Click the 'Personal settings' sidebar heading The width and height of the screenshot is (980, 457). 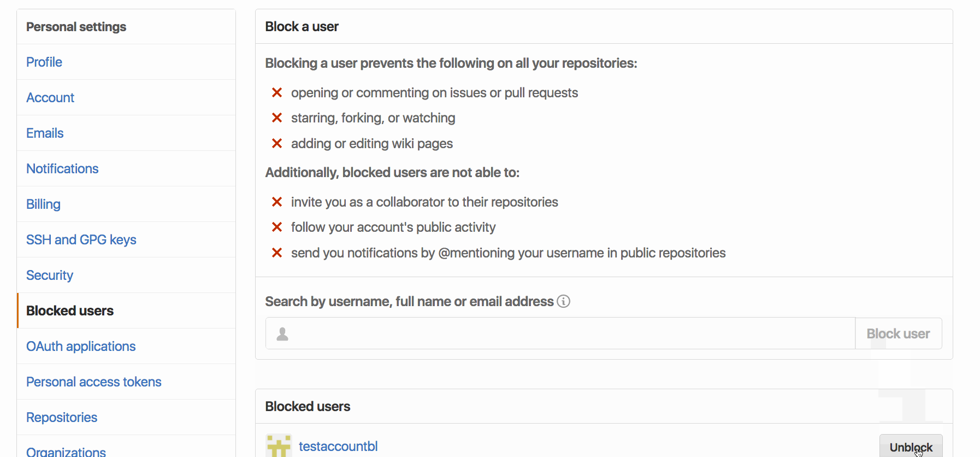(76, 27)
